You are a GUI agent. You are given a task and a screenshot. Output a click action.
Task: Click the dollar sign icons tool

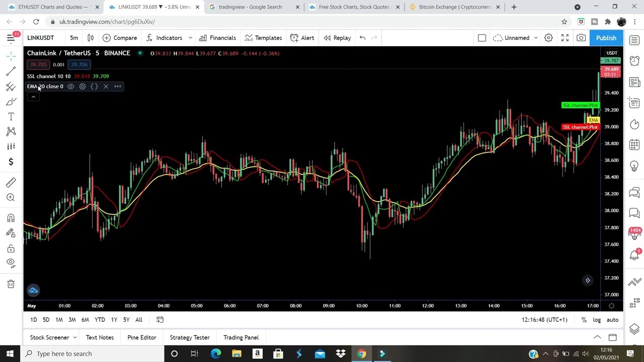point(11,161)
